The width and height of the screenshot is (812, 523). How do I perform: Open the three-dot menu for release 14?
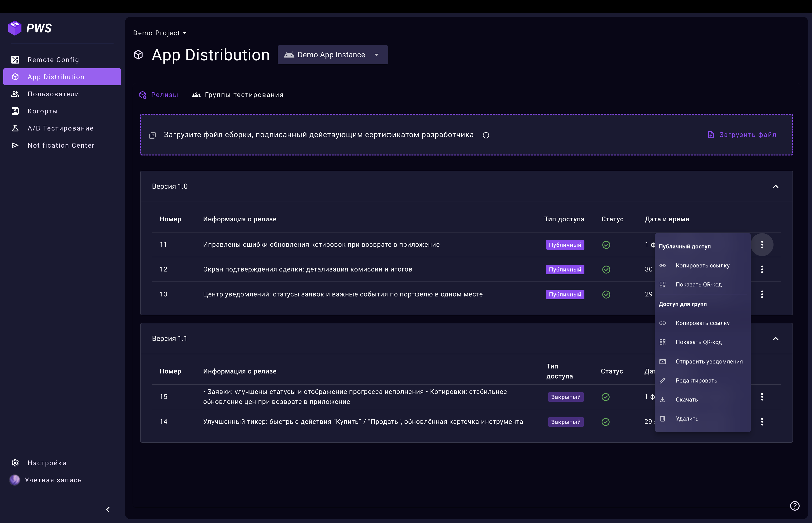762,421
